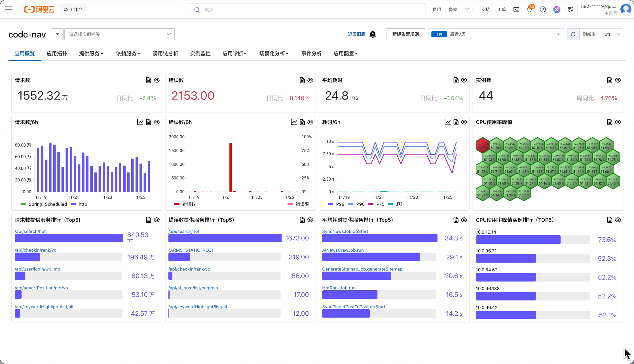The image size is (634, 364).
Task: Toggle eye icon on 请求数 card
Action: [157, 80]
